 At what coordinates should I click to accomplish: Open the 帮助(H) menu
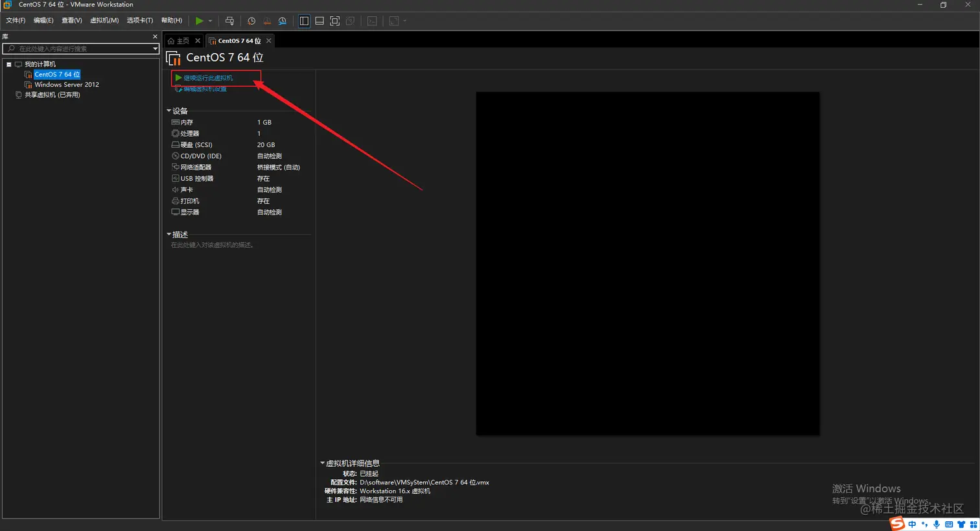tap(172, 21)
